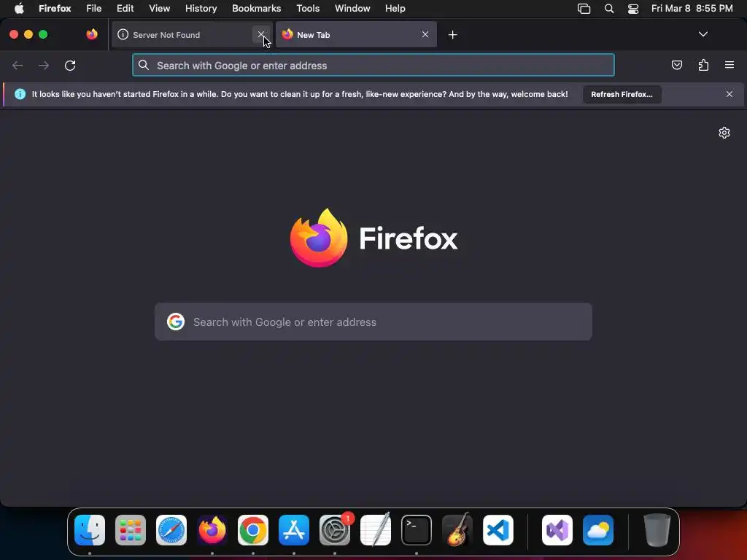This screenshot has width=747, height=560.
Task: Open the Trash in the Dock
Action: click(657, 530)
